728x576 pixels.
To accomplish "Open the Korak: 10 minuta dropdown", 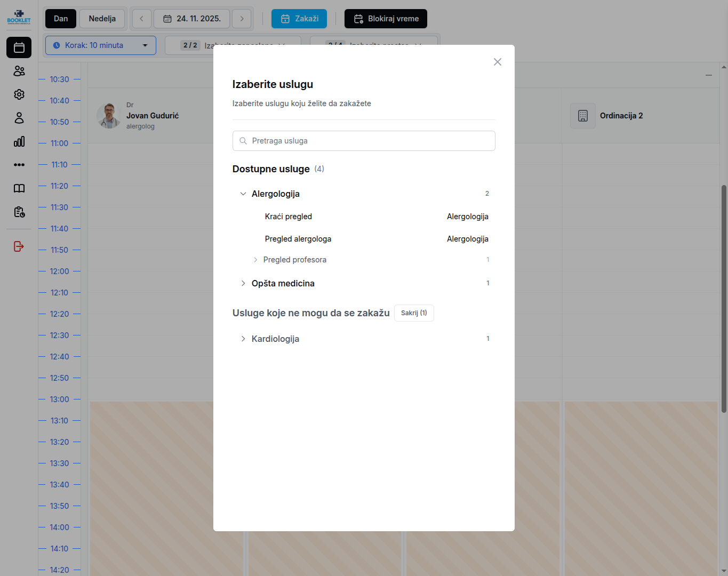I will pyautogui.click(x=101, y=45).
